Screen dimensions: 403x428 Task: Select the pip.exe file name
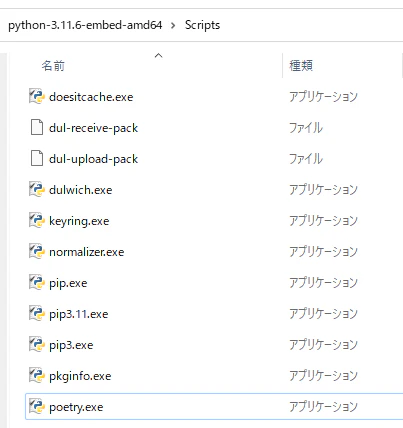(x=68, y=283)
